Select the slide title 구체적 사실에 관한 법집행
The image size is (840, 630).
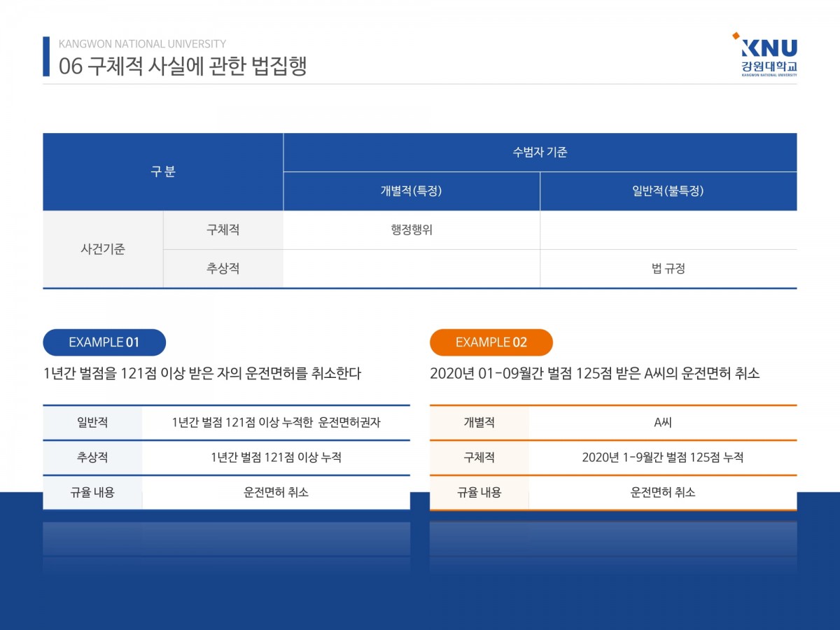(183, 66)
